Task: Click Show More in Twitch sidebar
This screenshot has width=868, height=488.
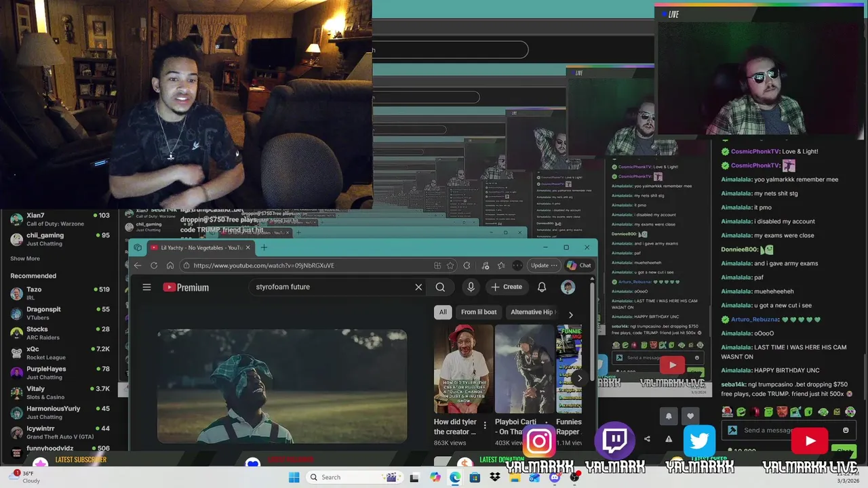Action: [25, 258]
